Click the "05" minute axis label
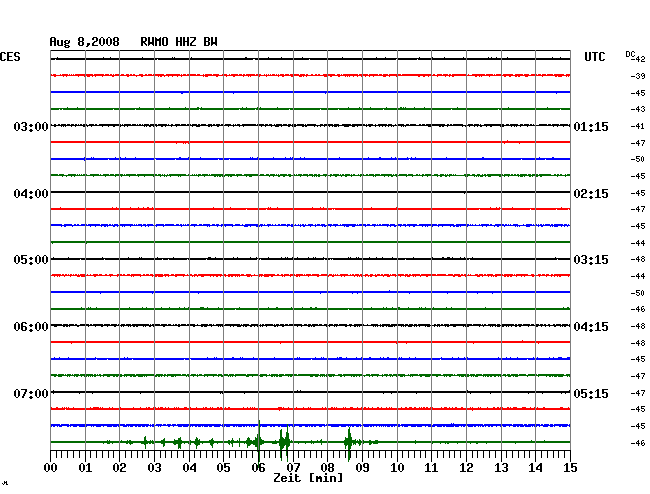650x494 pixels. (223, 468)
